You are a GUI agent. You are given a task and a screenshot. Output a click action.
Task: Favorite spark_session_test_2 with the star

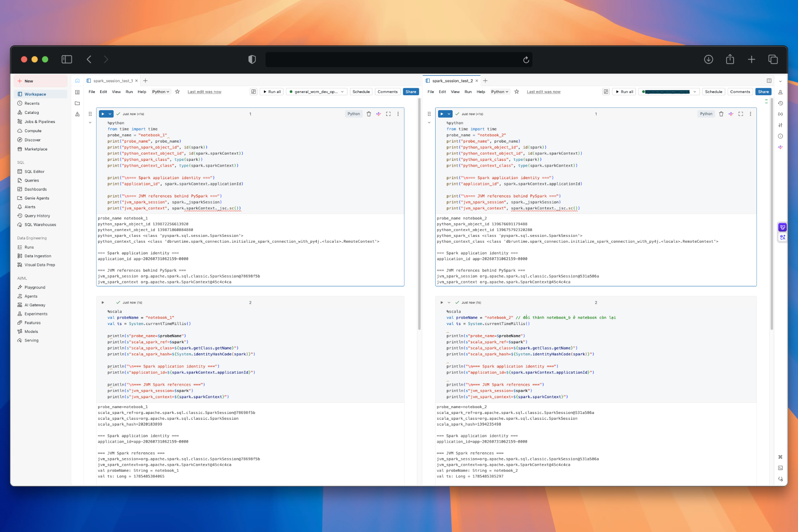pos(517,92)
